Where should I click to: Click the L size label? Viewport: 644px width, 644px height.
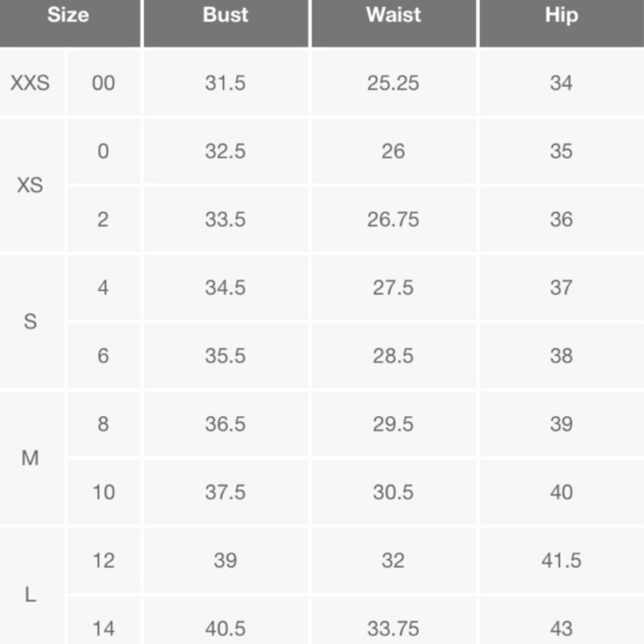coord(30,595)
